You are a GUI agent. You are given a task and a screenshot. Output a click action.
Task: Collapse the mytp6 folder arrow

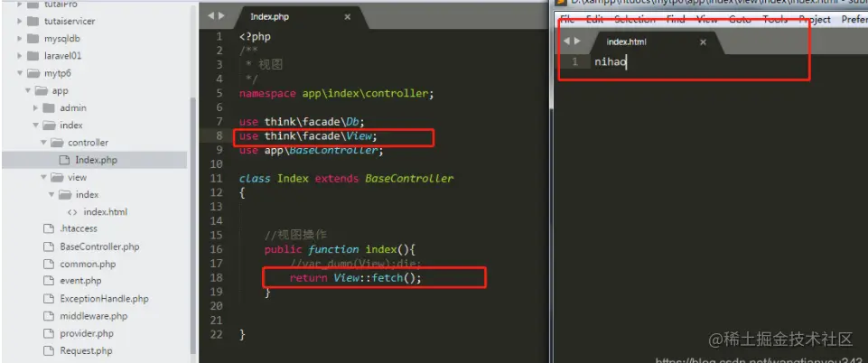click(x=20, y=73)
